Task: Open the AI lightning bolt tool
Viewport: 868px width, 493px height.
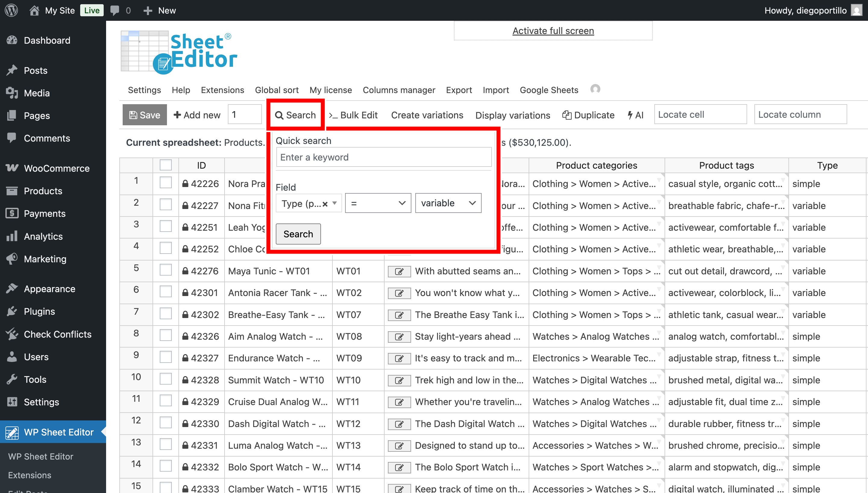Action: [x=630, y=115]
